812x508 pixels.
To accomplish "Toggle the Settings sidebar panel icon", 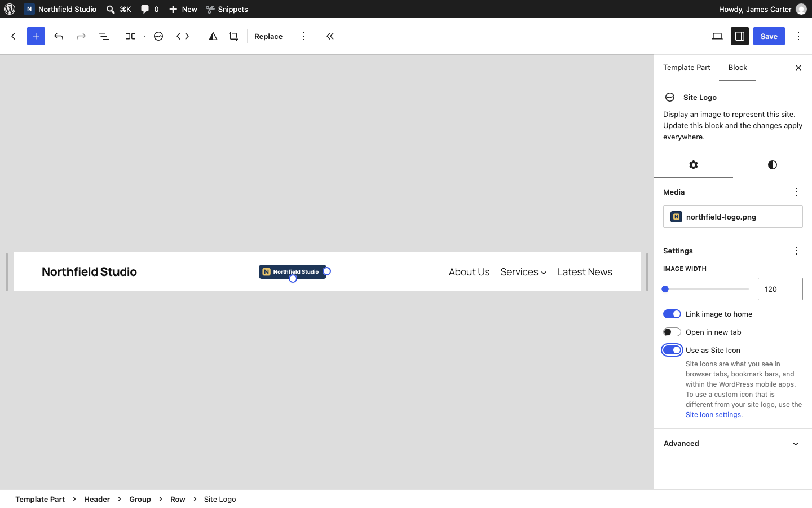I will pos(740,36).
